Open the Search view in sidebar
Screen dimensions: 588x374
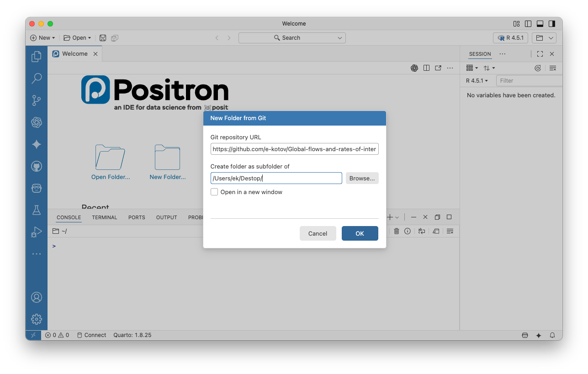(37, 79)
